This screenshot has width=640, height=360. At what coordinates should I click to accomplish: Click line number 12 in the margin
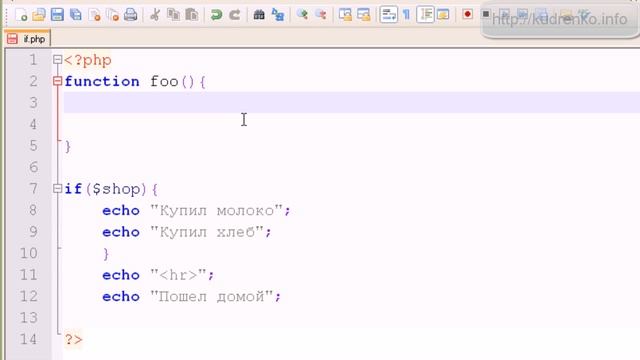click(29, 296)
